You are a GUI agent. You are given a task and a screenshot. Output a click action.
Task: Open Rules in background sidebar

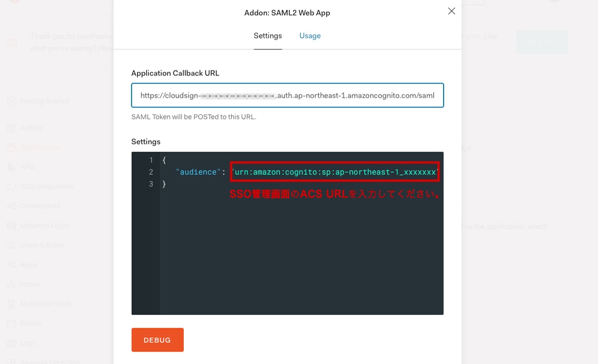point(29,265)
